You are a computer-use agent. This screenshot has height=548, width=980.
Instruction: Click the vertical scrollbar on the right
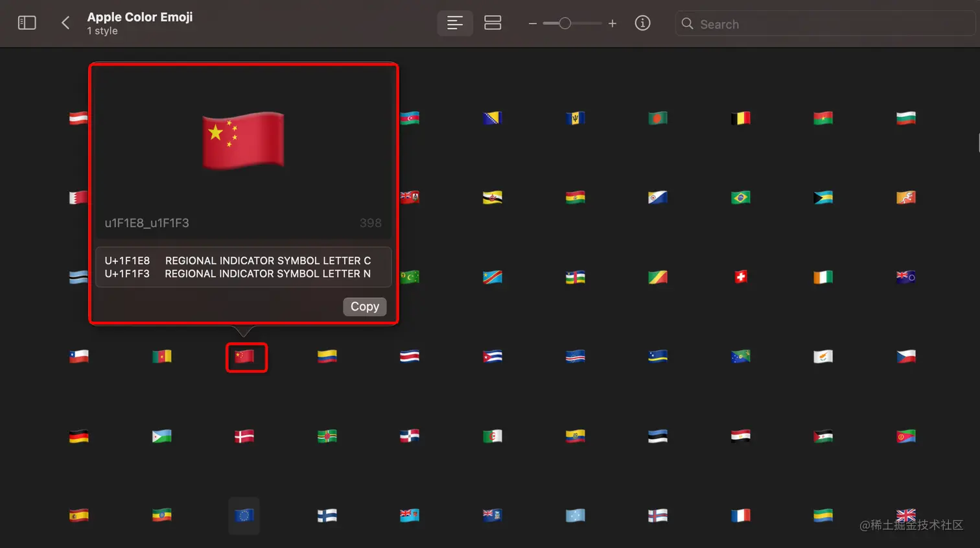point(977,141)
